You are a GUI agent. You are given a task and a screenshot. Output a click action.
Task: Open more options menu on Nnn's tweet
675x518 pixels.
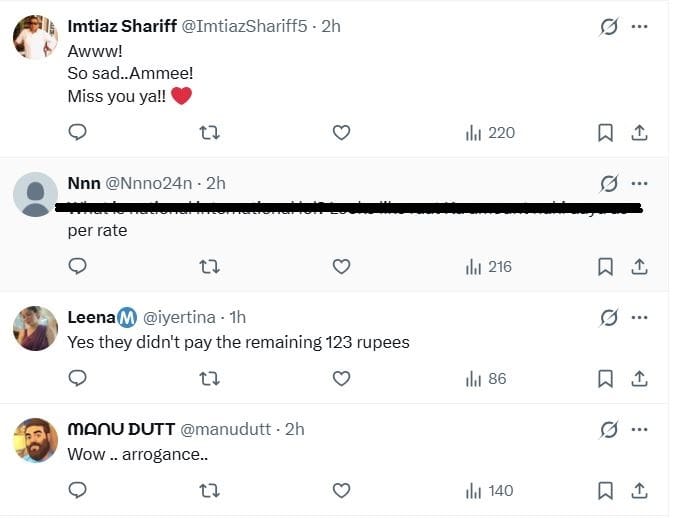640,184
